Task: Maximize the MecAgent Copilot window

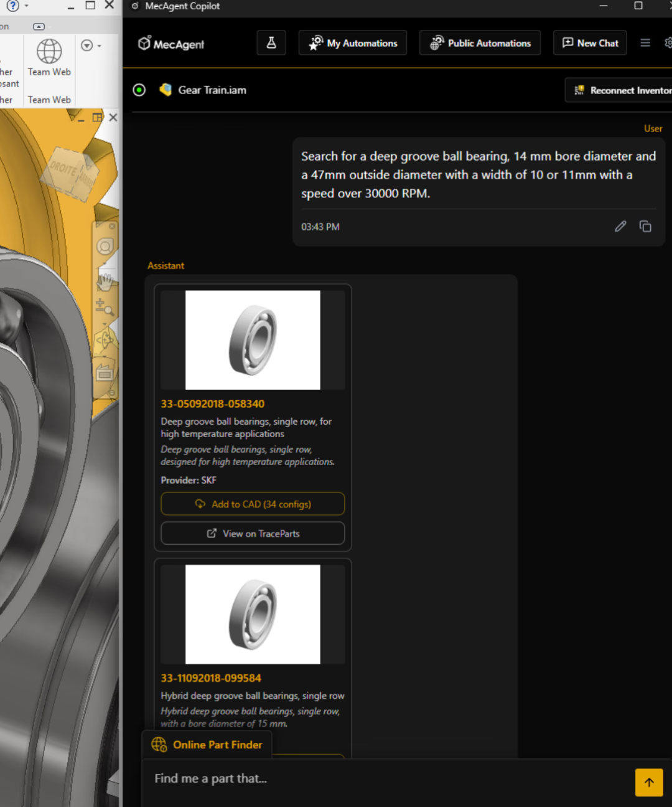Action: click(638, 6)
